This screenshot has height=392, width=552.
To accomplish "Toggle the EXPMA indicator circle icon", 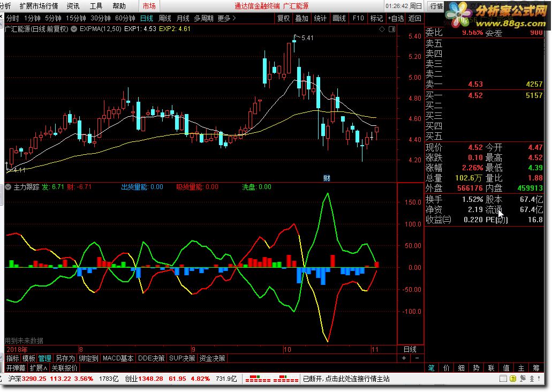I will pyautogui.click(x=74, y=29).
